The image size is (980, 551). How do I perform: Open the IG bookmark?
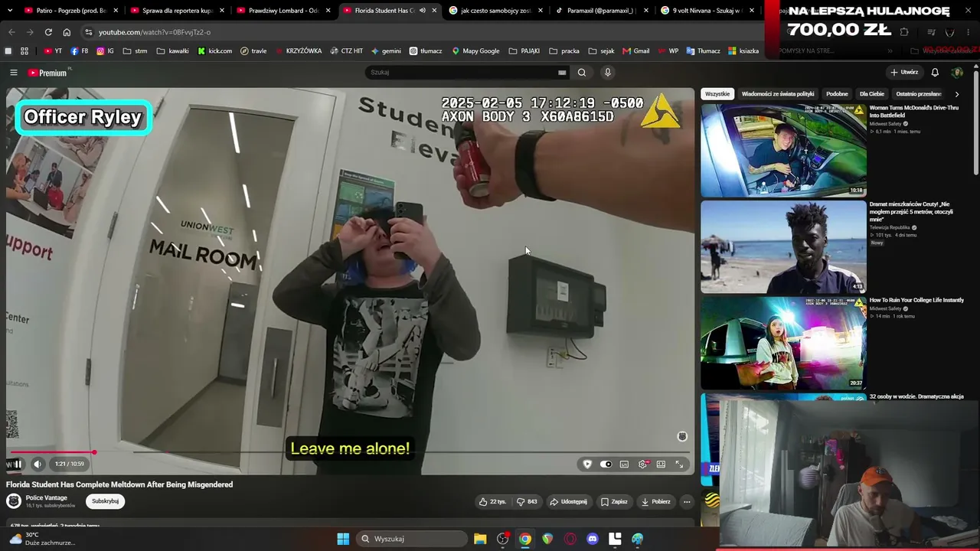[105, 51]
